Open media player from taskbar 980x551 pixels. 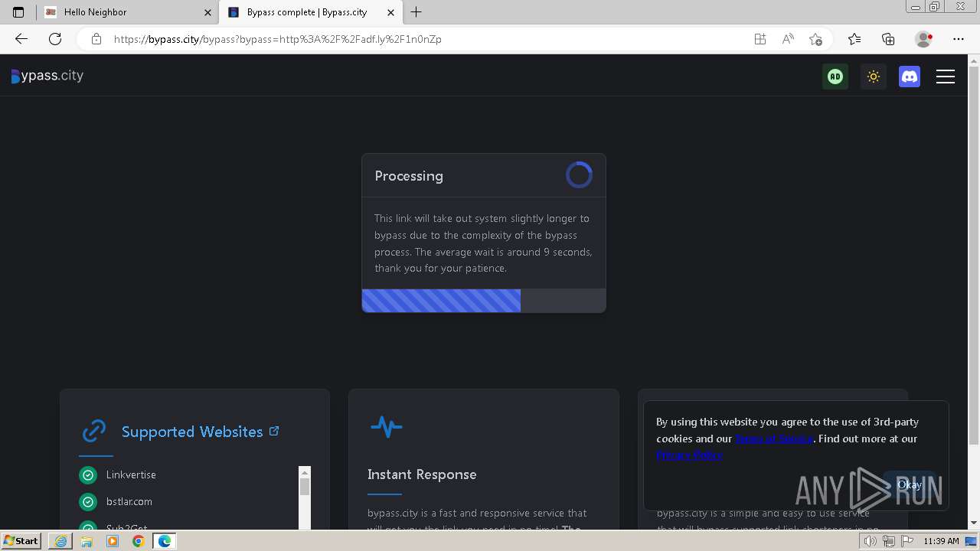[x=113, y=541]
